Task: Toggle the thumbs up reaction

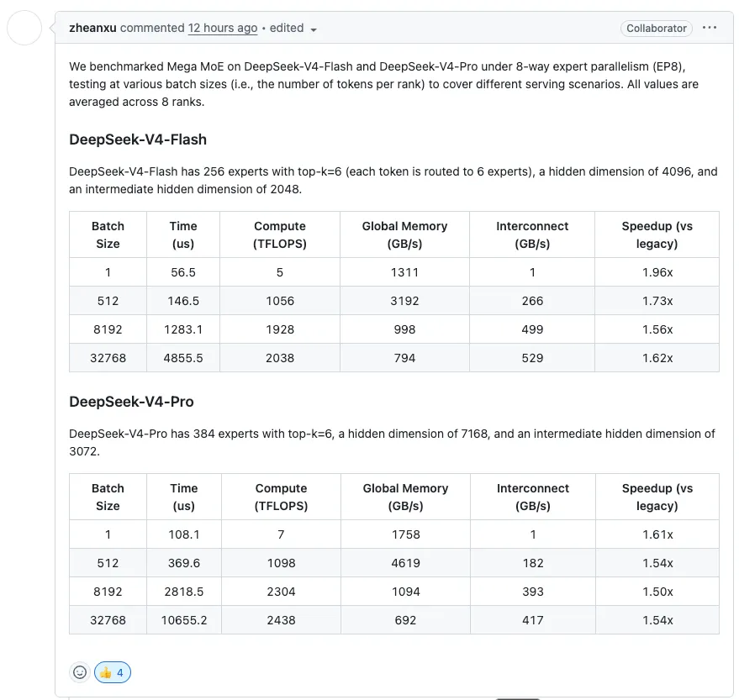Action: coord(113,672)
